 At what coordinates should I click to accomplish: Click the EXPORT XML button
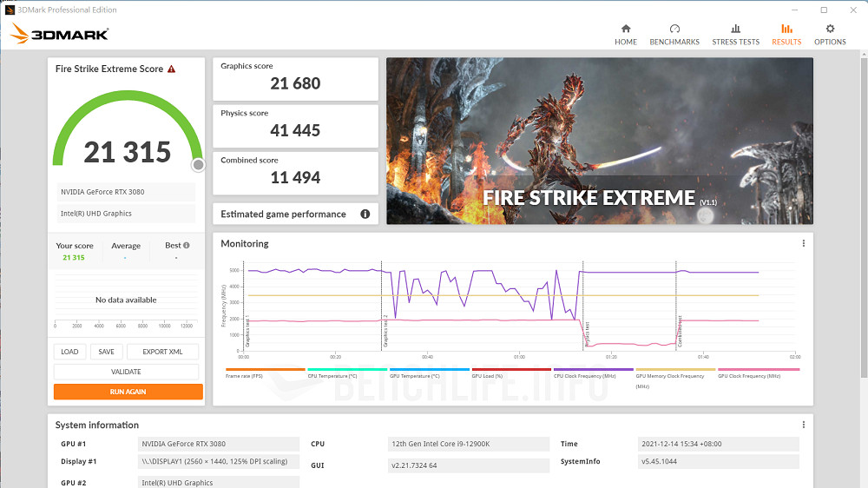click(x=163, y=352)
